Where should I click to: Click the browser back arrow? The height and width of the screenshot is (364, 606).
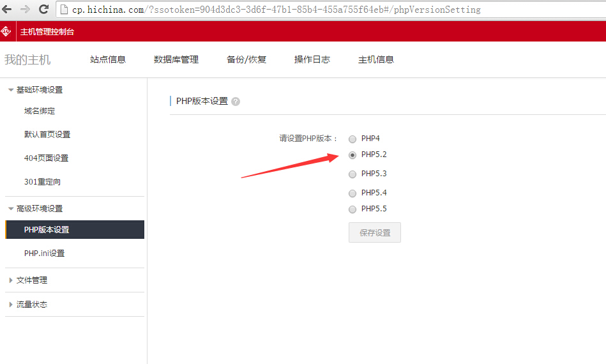pos(7,10)
